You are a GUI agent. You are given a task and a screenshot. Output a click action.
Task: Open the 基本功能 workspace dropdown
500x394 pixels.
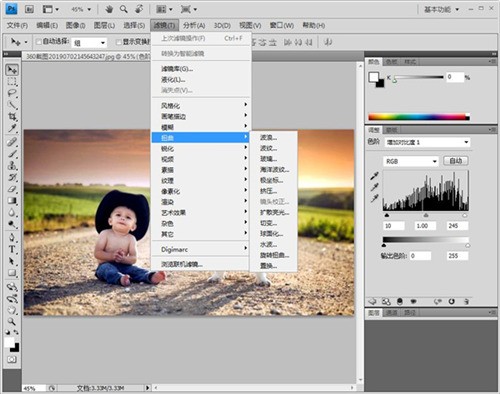click(x=441, y=9)
